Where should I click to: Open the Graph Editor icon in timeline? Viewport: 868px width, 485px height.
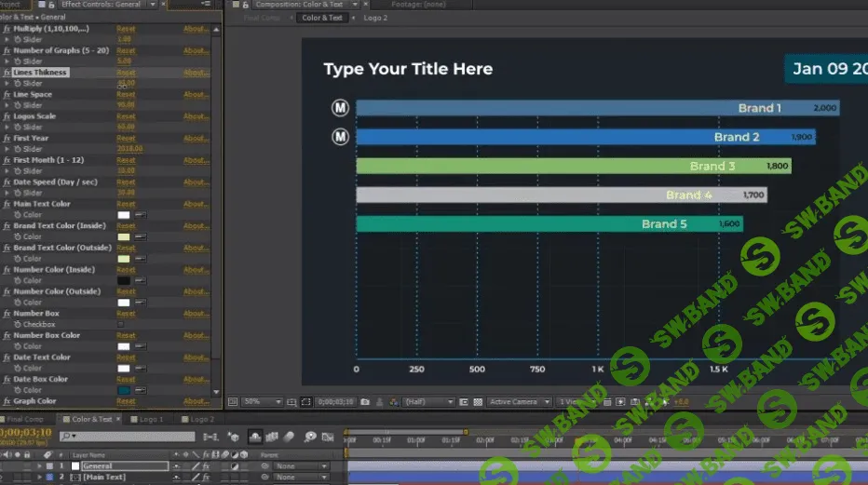tap(328, 437)
